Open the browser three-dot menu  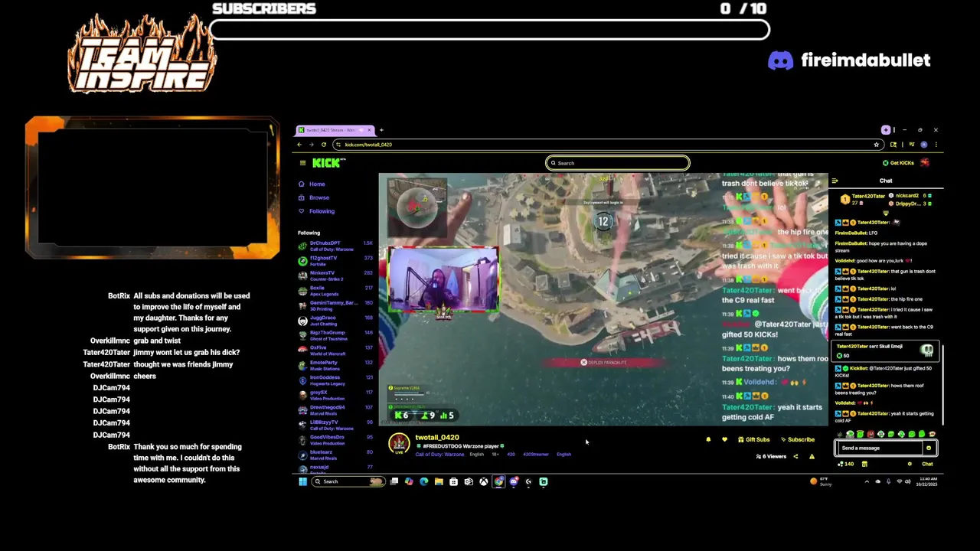(x=936, y=145)
